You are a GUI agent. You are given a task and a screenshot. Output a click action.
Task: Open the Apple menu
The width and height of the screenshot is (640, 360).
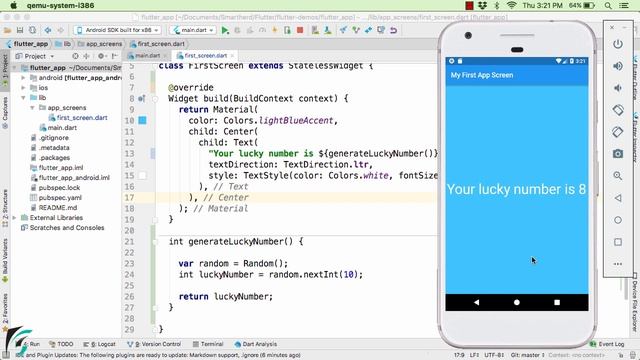tap(13, 6)
